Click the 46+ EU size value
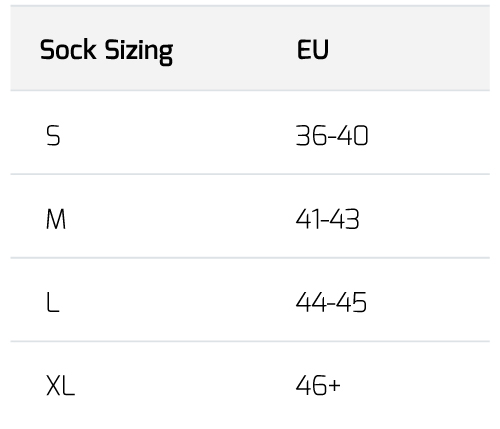This screenshot has width=500, height=429. (x=318, y=386)
